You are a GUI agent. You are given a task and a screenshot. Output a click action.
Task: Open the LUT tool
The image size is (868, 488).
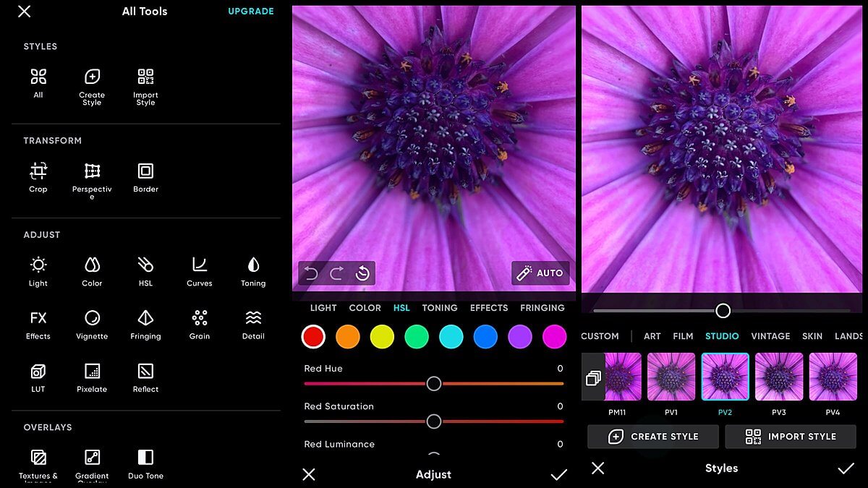click(38, 377)
